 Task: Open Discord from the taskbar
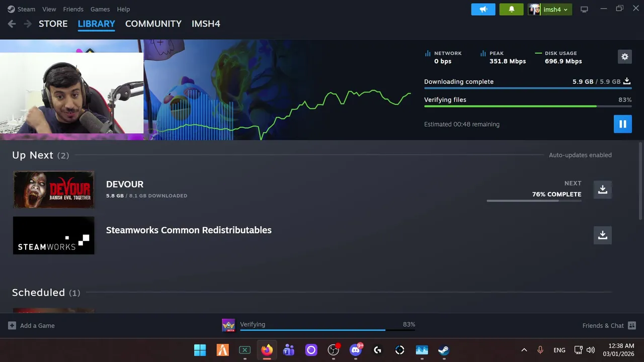click(356, 350)
